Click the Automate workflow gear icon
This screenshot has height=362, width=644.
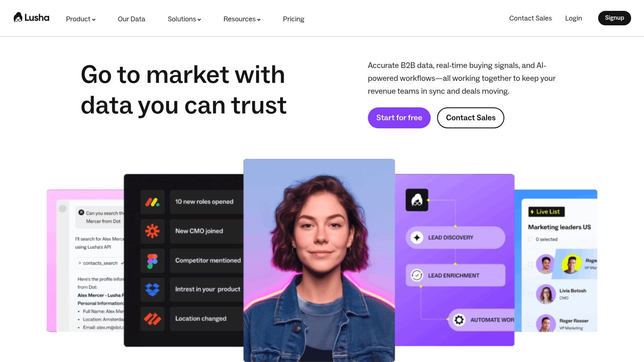click(459, 320)
